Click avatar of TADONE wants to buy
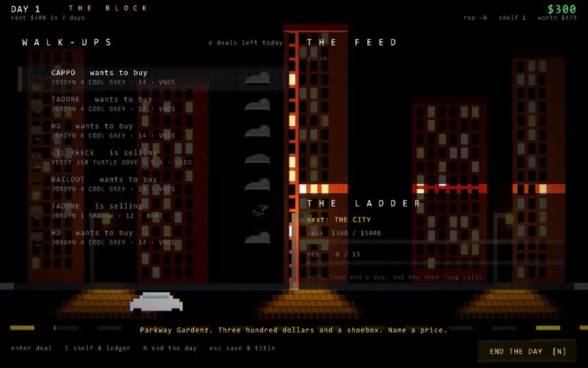Viewport: 588px width, 368px height. [37, 105]
